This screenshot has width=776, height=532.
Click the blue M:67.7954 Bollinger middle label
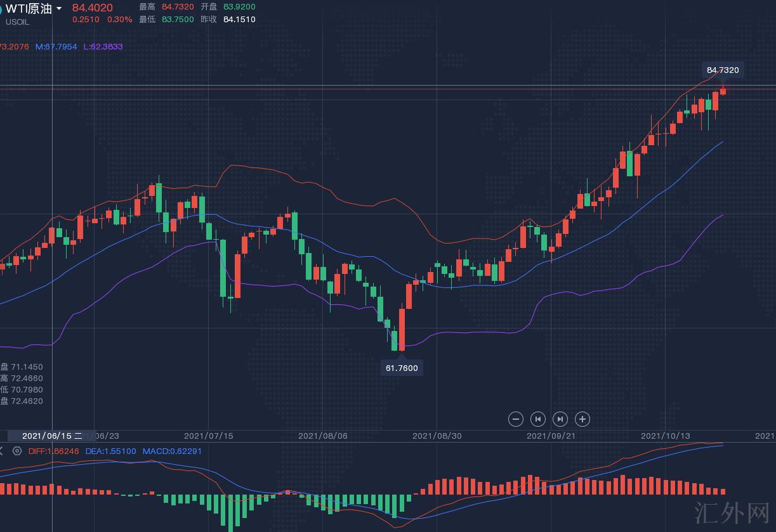[56, 46]
